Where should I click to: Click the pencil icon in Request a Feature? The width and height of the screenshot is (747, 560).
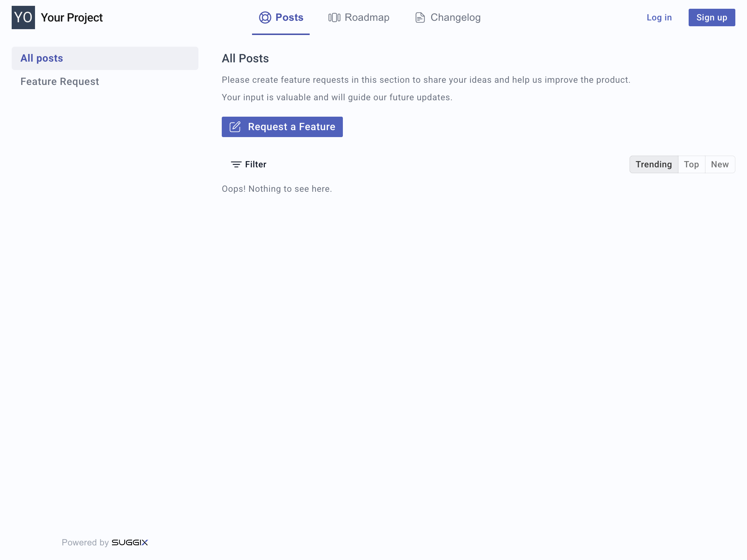point(235,127)
